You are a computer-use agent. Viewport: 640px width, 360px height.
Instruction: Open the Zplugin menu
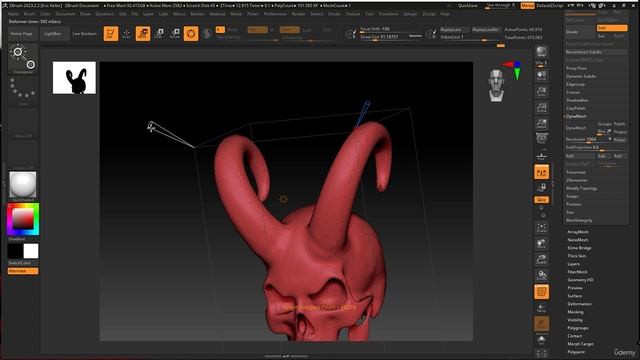tap(410, 14)
